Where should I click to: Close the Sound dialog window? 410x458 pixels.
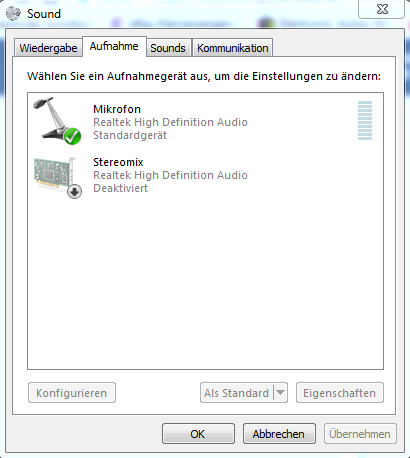[382, 9]
